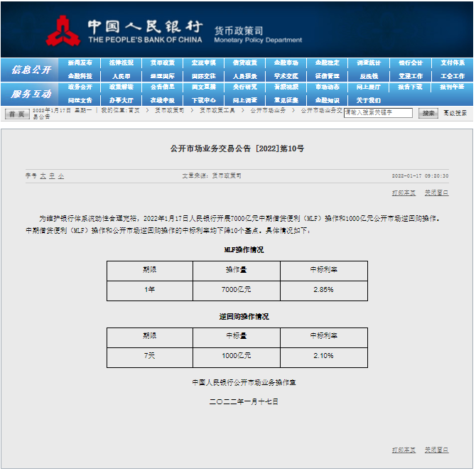The width and height of the screenshot is (476, 471).
Task: Open the 关于我们 menu item
Action: click(x=369, y=100)
